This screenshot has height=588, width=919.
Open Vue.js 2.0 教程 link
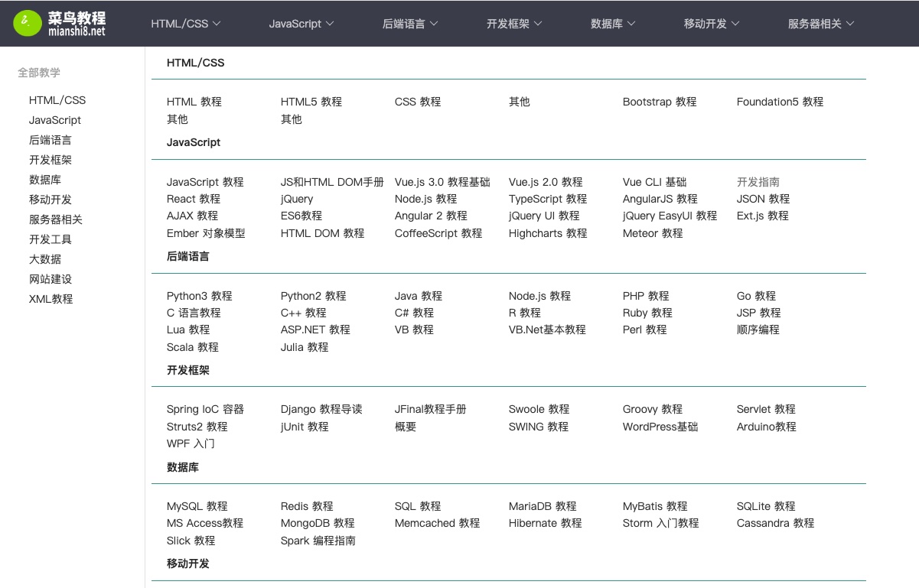546,182
